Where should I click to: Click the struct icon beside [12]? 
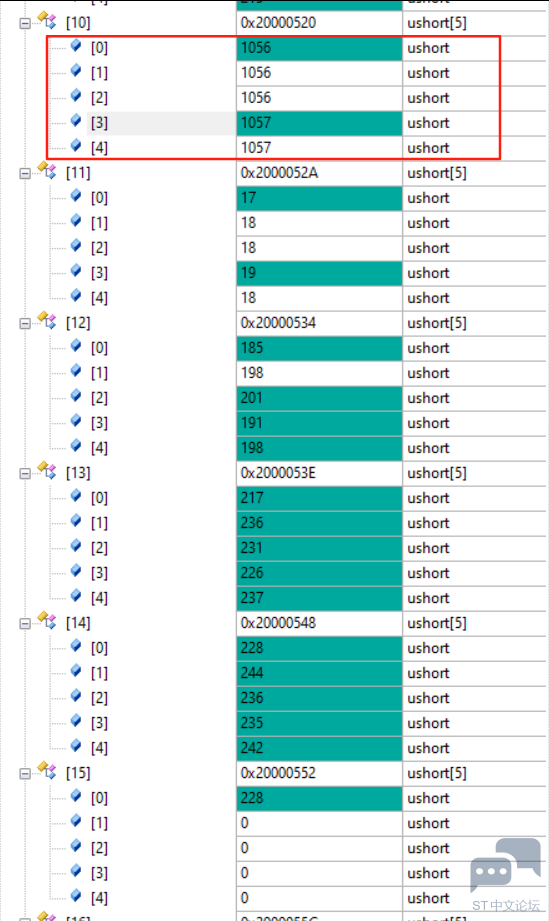coord(46,321)
